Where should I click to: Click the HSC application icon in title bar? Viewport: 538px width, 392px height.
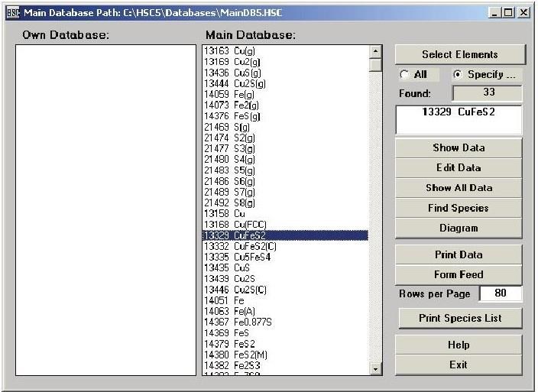(x=13, y=13)
